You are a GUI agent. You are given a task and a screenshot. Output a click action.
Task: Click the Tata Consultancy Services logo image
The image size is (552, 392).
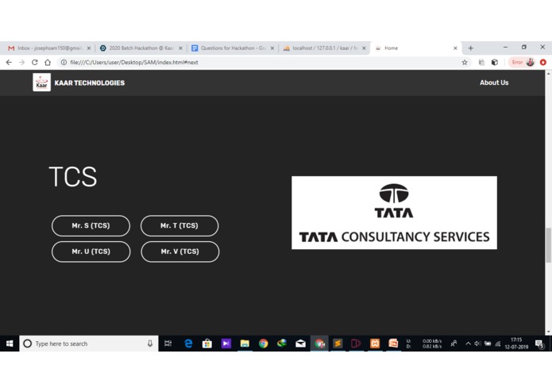[x=394, y=213]
